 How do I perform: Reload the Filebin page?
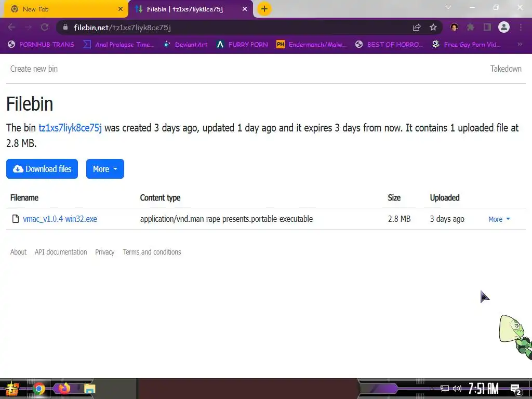tap(45, 27)
